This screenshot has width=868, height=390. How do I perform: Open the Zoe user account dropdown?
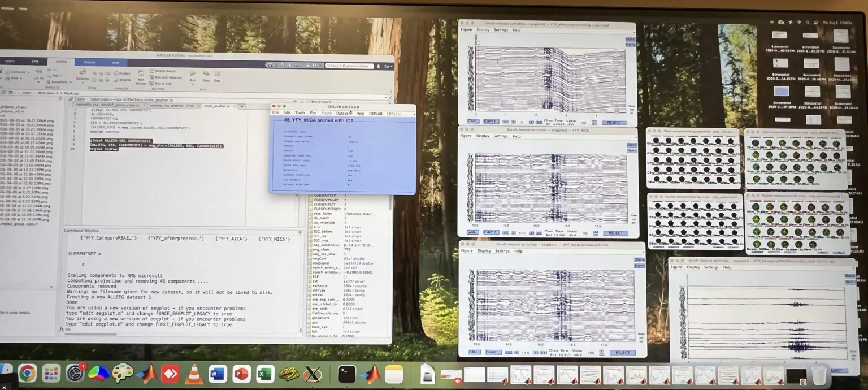[388, 66]
